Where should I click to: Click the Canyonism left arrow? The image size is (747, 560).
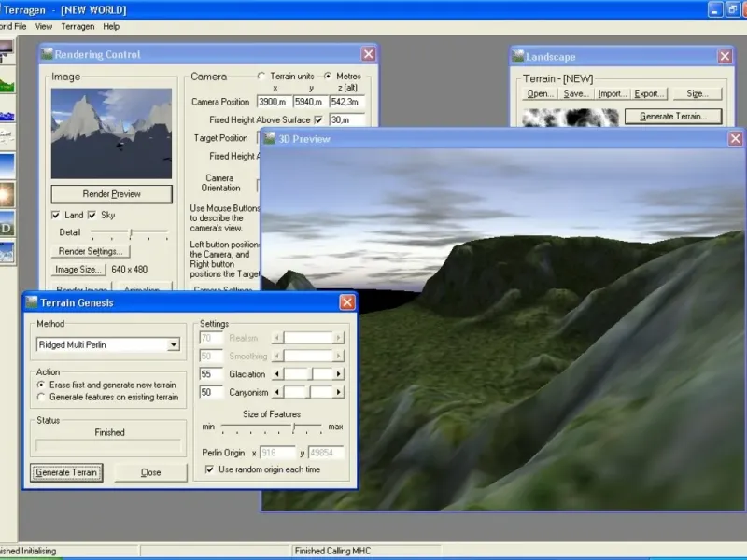(x=276, y=393)
